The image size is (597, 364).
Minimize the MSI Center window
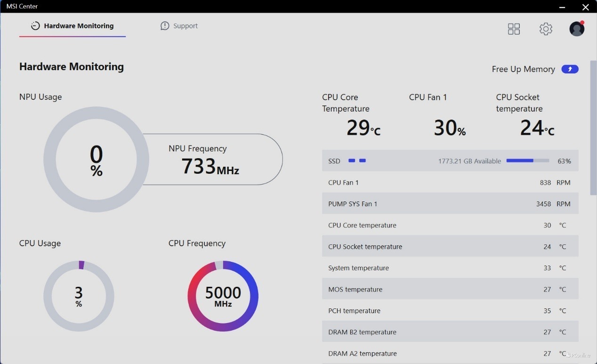pyautogui.click(x=562, y=7)
